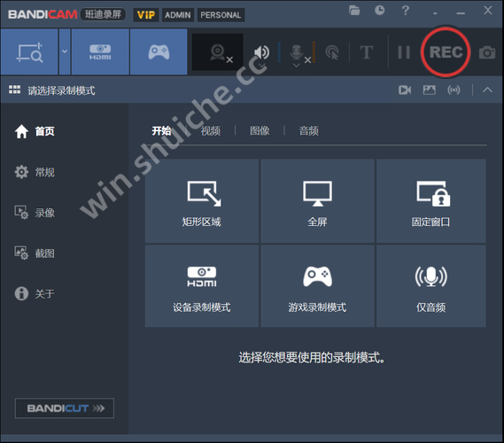Select the HDMI device recording mode button
504x443 pixels.
pos(100,51)
